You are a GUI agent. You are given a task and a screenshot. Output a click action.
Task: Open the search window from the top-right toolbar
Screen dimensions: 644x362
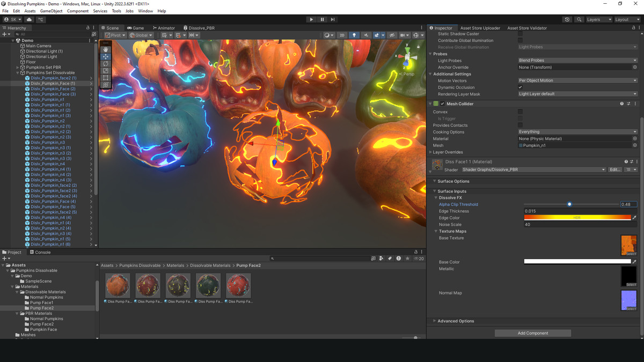click(579, 19)
